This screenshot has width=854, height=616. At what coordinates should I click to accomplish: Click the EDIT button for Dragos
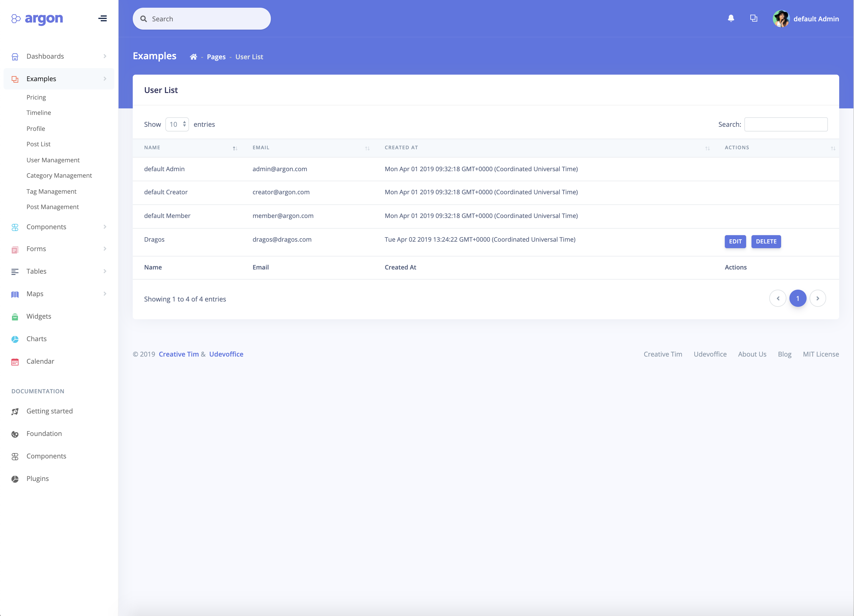click(x=735, y=241)
